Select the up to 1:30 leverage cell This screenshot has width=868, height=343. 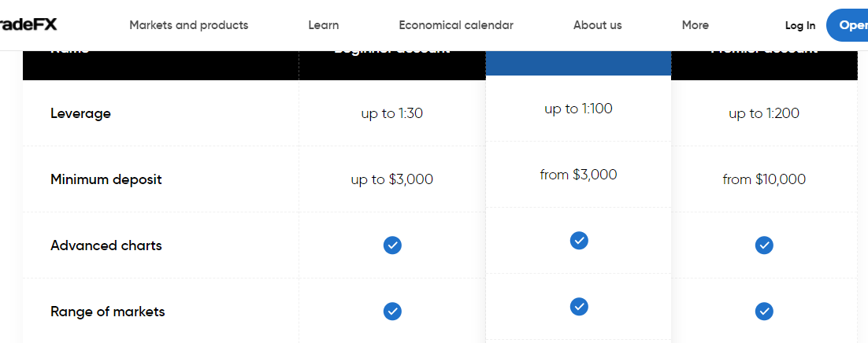[x=392, y=113]
